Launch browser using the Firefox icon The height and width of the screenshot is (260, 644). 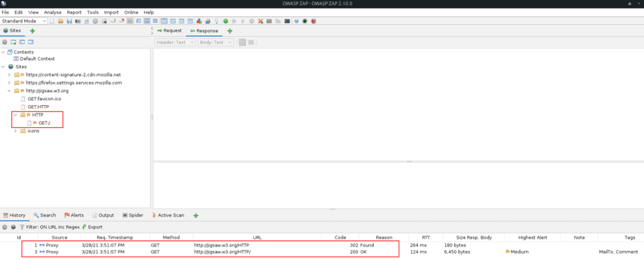(314, 21)
